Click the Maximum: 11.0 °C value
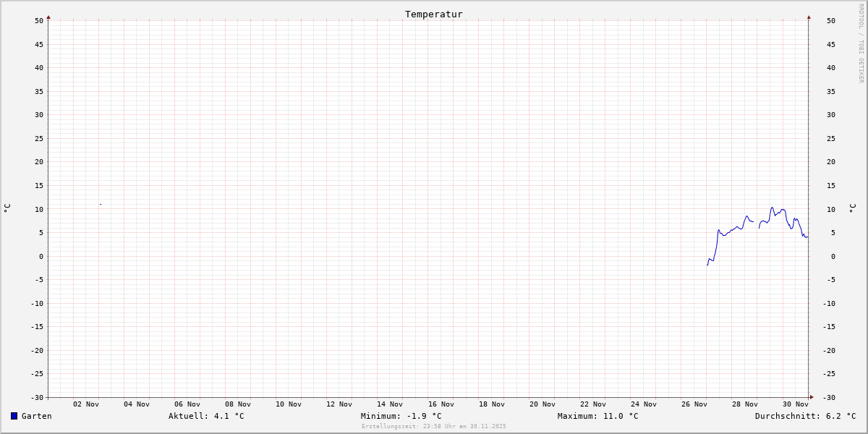 [x=597, y=416]
